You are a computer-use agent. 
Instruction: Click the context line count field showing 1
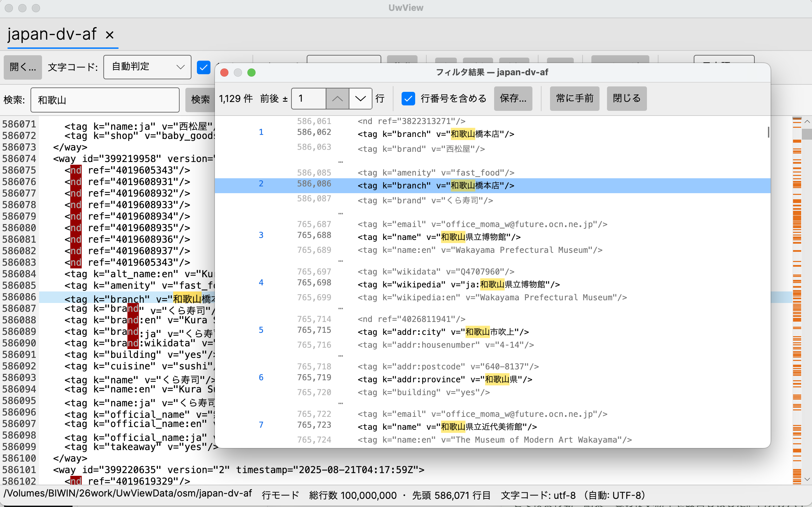coord(309,99)
